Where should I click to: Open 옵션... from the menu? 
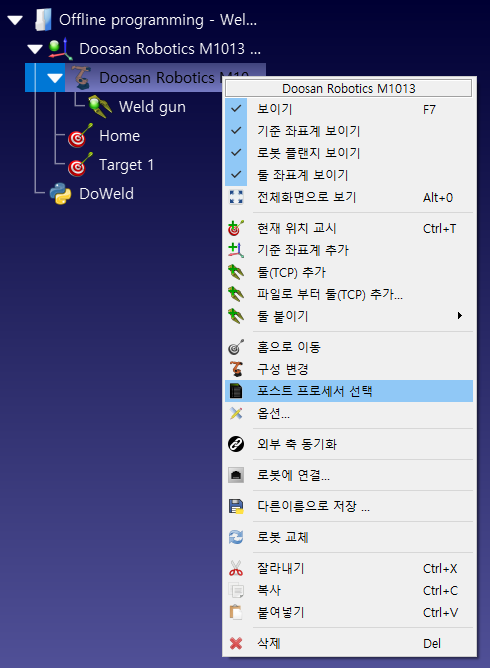pyautogui.click(x=349, y=413)
